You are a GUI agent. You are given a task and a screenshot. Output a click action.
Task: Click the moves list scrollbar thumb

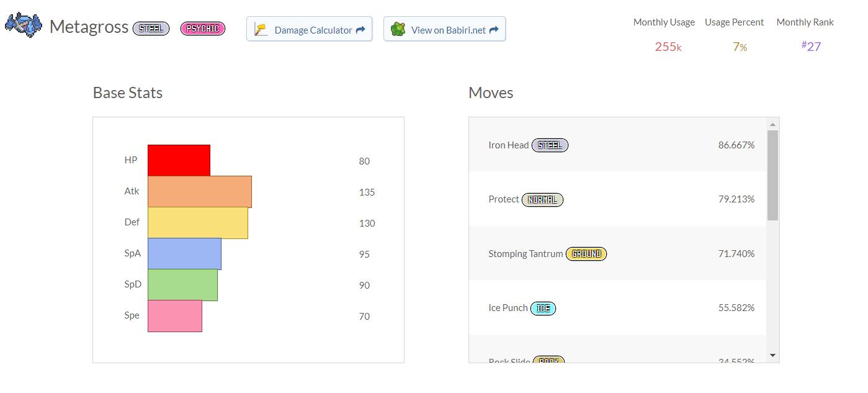coord(772,175)
